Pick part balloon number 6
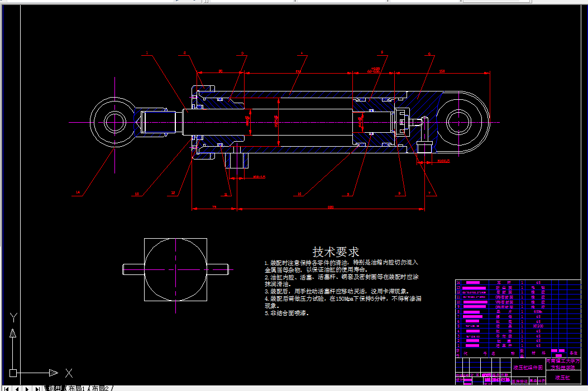Viewport: 588px width, 391px height. pos(429,54)
